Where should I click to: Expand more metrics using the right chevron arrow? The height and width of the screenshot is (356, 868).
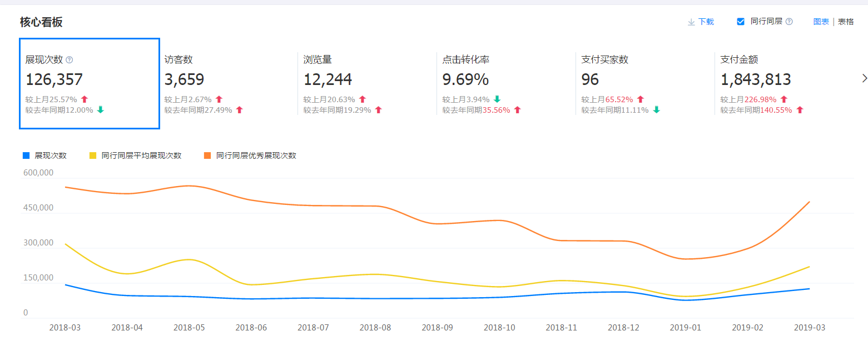tap(864, 78)
